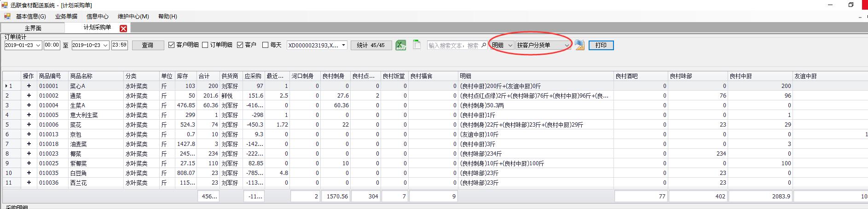Click the start time 00:00 field

click(x=52, y=45)
